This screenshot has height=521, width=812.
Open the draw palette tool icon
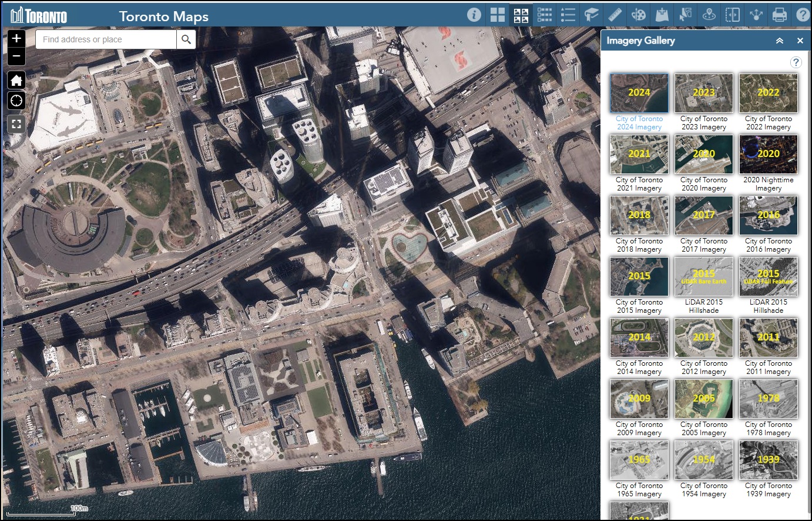639,15
